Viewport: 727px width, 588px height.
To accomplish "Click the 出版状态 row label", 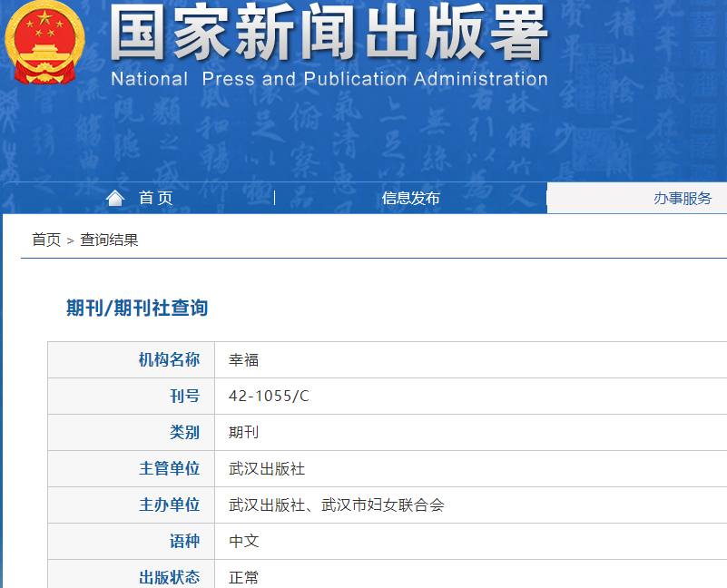I will coord(169,577).
